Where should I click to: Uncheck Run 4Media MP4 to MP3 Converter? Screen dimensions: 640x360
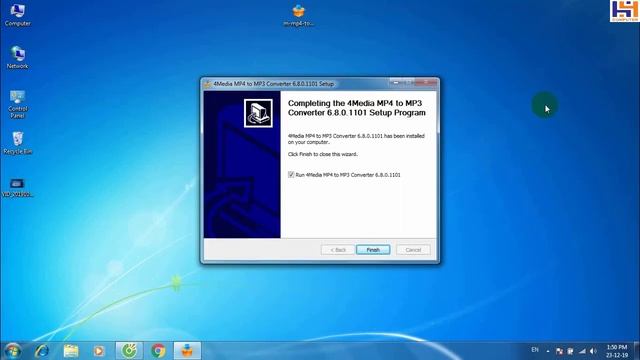click(291, 175)
